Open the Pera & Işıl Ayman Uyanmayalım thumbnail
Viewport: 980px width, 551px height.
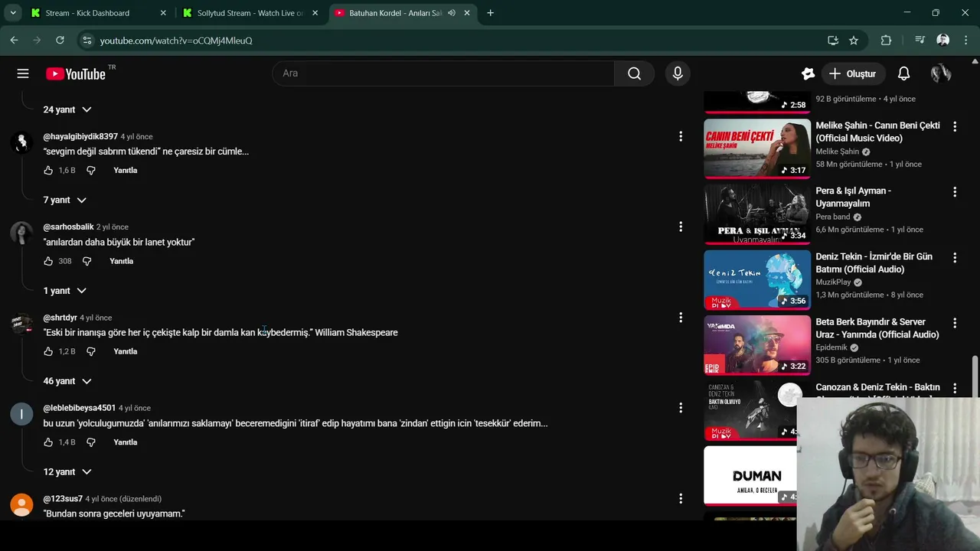(757, 214)
